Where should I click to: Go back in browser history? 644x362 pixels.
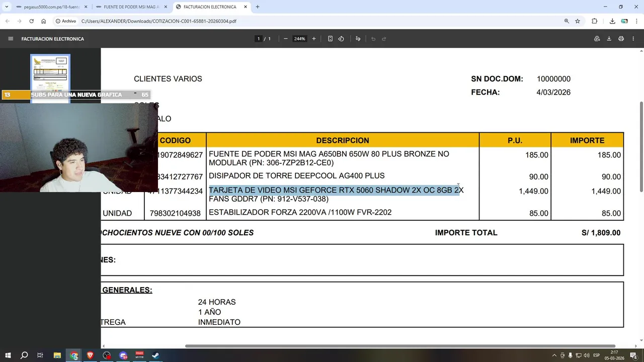(7, 21)
